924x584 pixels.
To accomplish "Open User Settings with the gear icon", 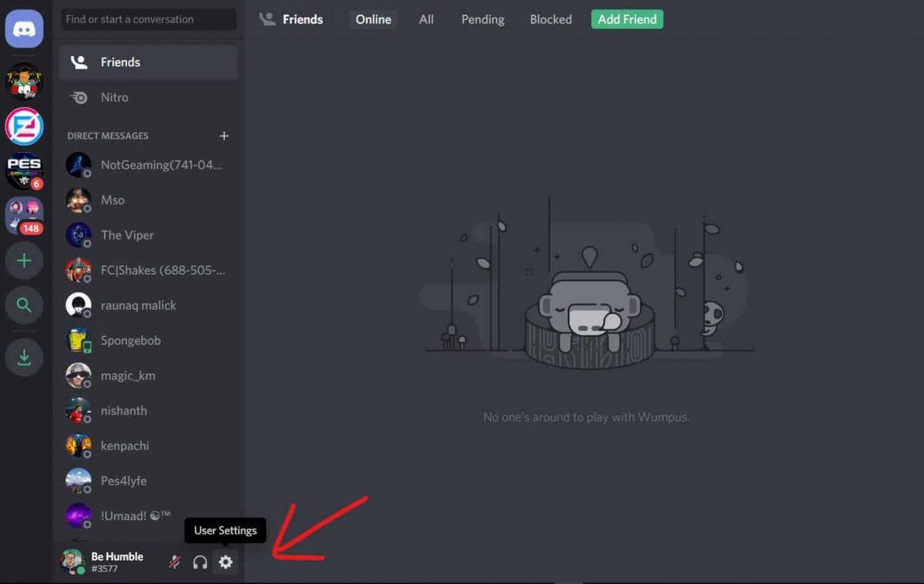I will pyautogui.click(x=225, y=562).
